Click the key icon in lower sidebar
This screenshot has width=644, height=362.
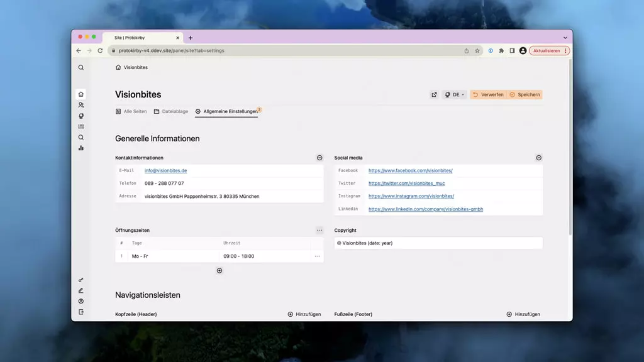tap(81, 280)
